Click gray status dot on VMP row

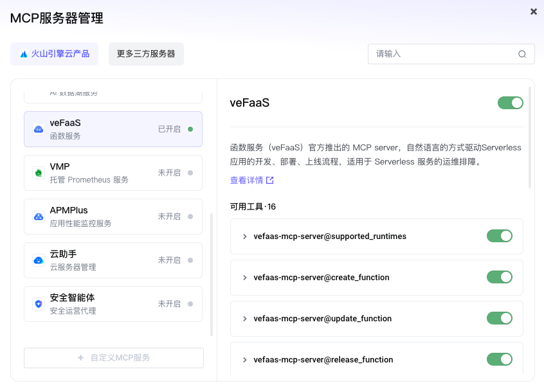coord(190,173)
